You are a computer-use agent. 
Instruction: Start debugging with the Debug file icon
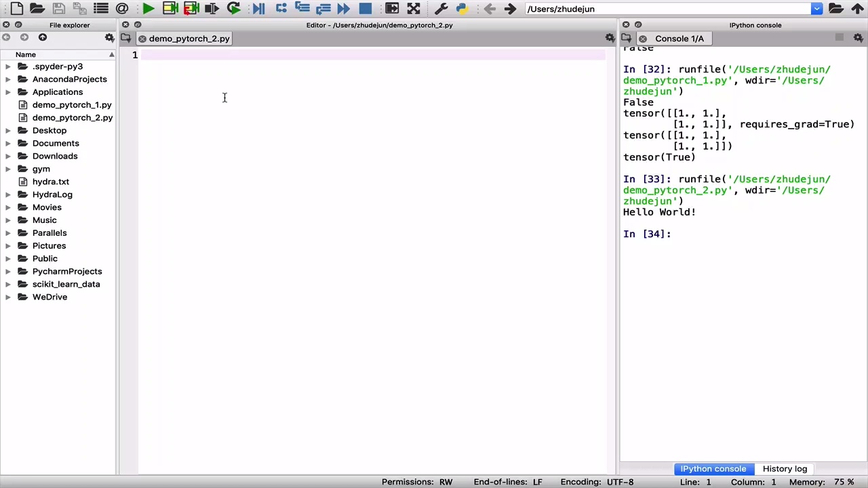pos(258,9)
